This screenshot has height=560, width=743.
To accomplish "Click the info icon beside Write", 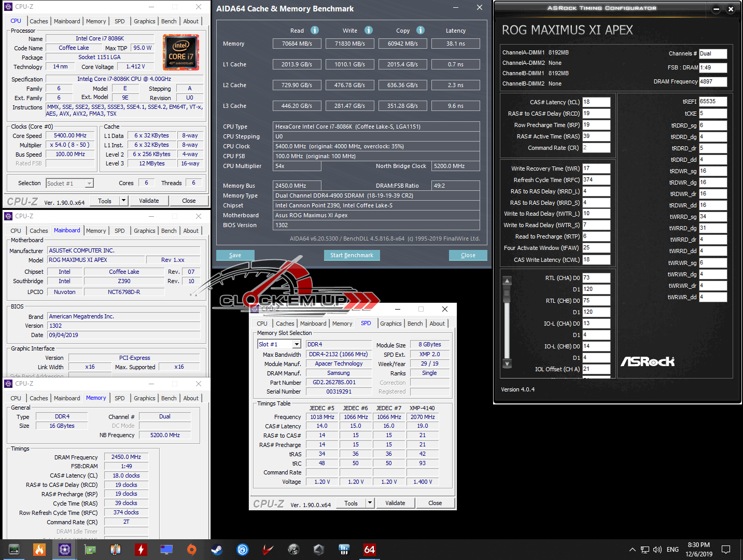I will coord(369,30).
